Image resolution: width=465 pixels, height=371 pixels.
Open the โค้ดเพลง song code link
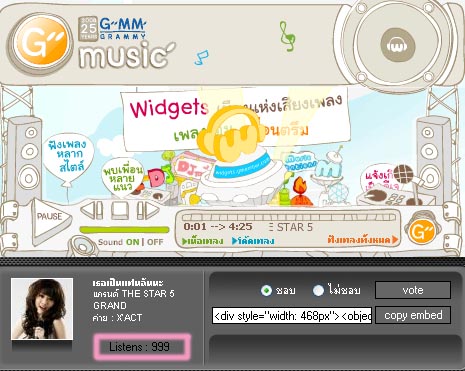[x=253, y=241]
